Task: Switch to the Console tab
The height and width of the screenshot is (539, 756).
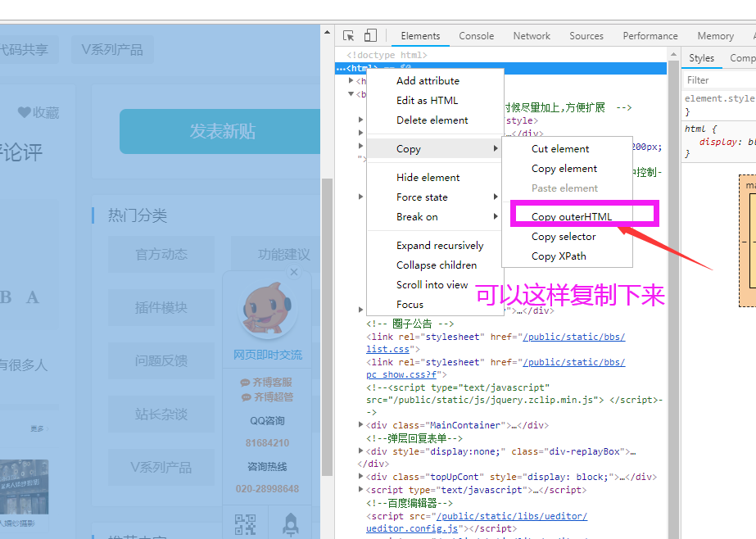Action: pyautogui.click(x=476, y=36)
